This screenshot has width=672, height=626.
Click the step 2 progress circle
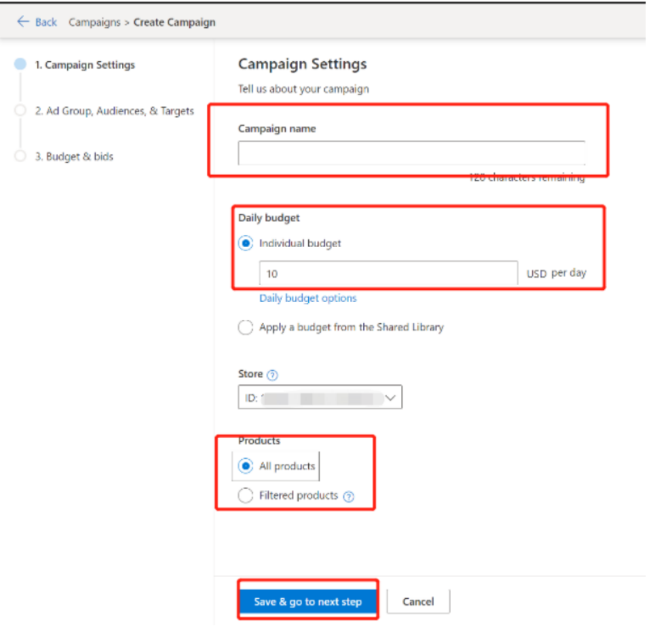(x=20, y=110)
